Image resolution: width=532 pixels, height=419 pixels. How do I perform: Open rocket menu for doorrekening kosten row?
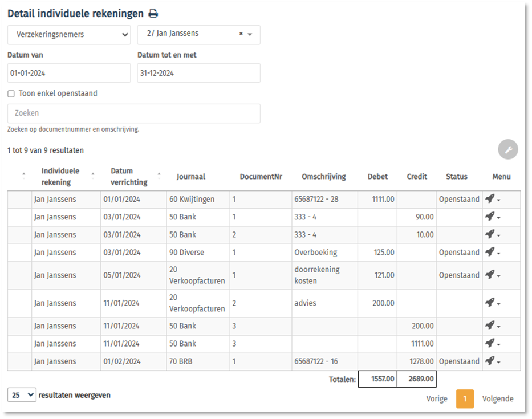pos(492,275)
